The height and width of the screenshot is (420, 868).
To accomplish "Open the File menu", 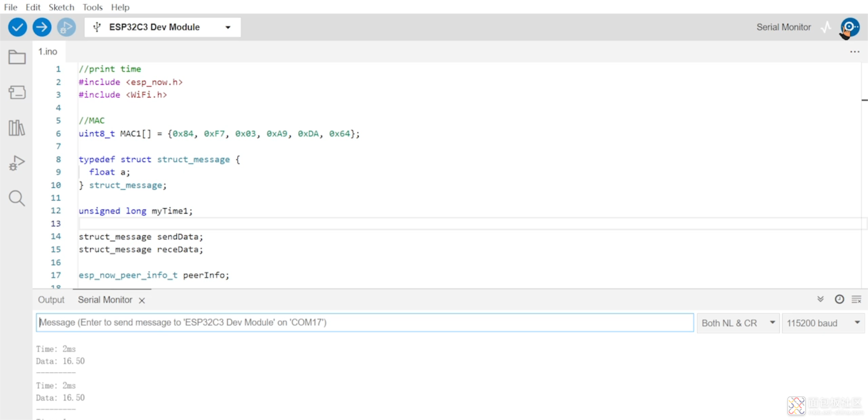I will pyautogui.click(x=10, y=7).
